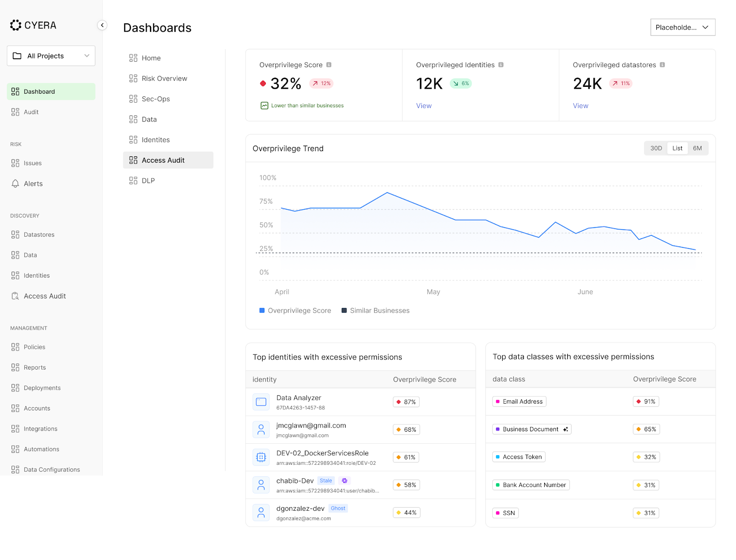736x560 pixels.
Task: Open the All Projects dropdown
Action: click(51, 56)
